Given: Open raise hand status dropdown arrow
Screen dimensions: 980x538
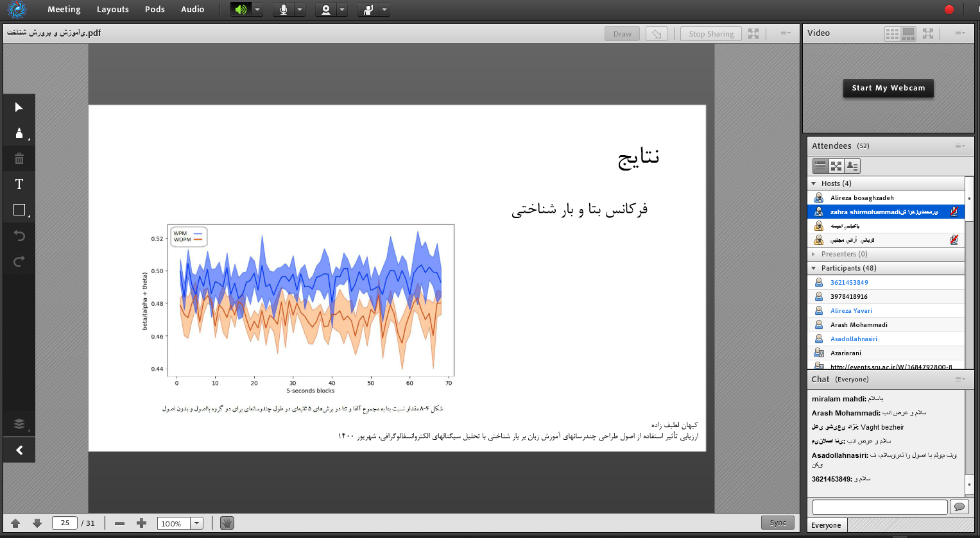Looking at the screenshot, I should click(384, 10).
